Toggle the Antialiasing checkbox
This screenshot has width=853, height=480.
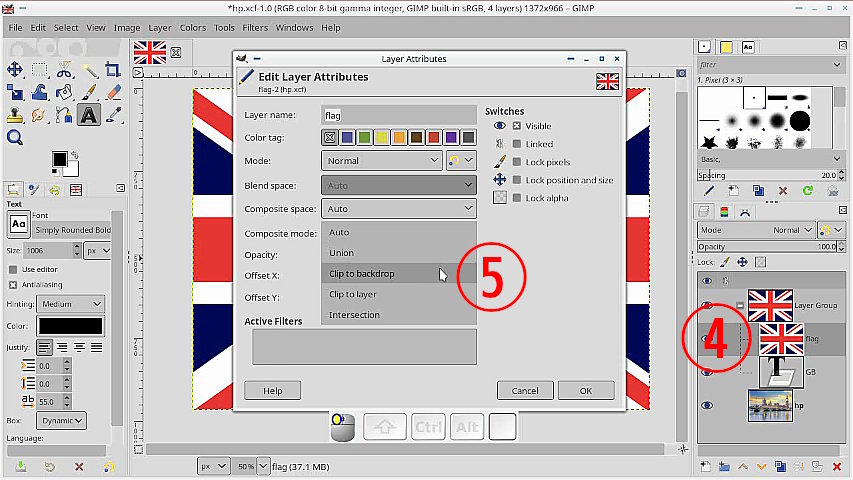13,285
